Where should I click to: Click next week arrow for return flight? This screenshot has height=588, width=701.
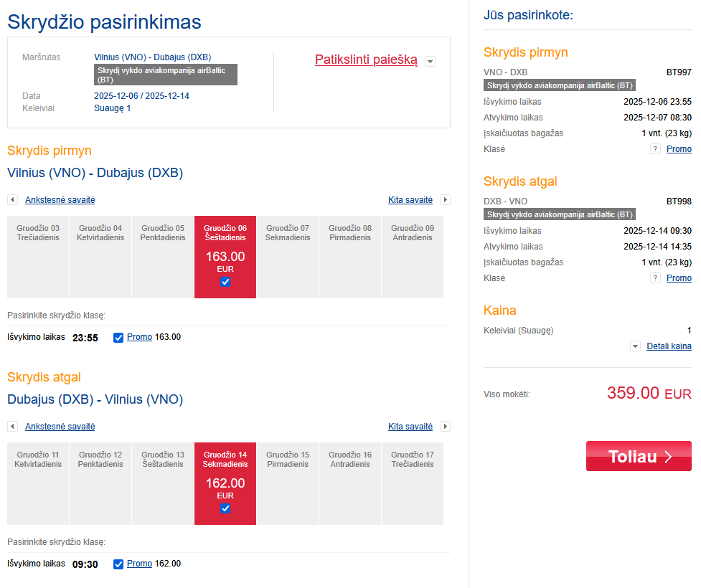[x=445, y=427]
